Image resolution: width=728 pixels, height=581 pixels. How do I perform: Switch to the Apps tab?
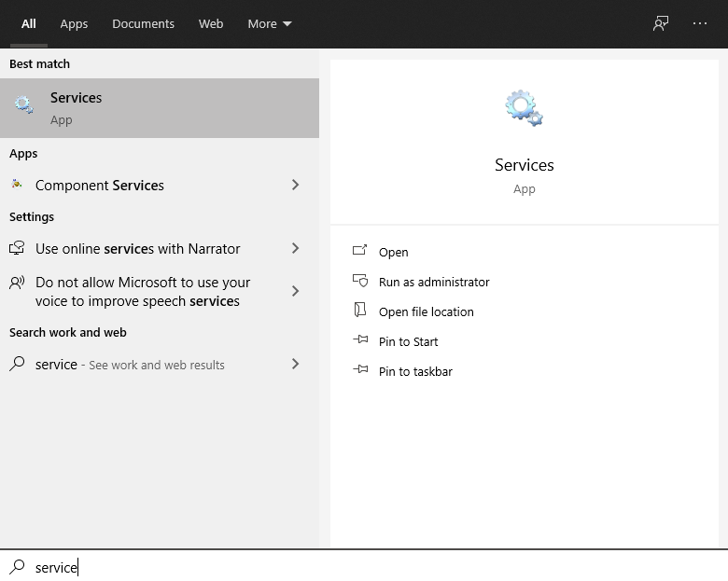click(x=74, y=24)
